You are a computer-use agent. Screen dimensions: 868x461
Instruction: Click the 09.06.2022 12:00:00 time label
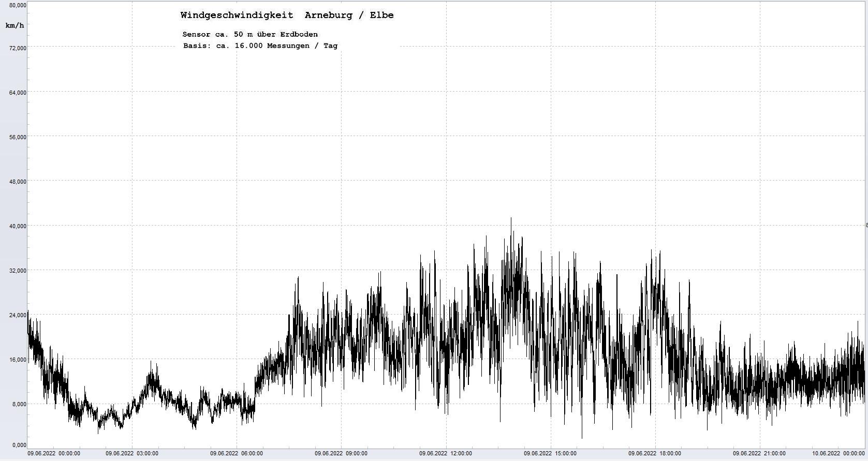click(x=446, y=454)
